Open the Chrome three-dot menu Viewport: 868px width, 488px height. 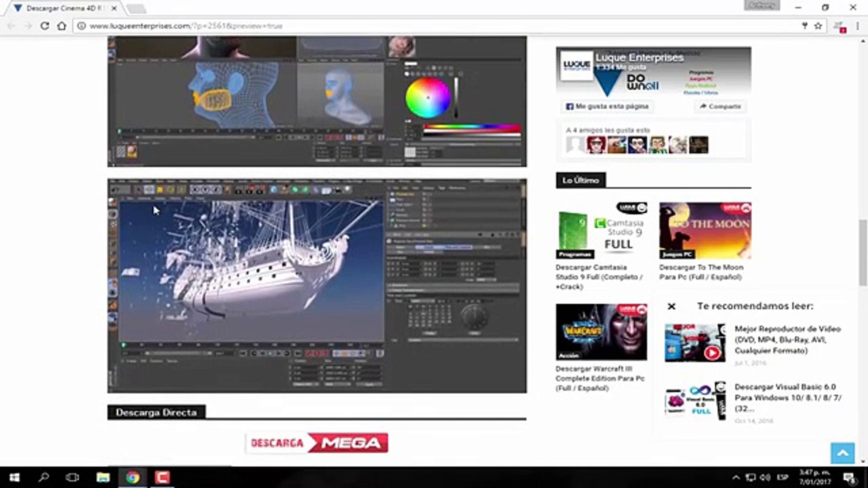[857, 26]
